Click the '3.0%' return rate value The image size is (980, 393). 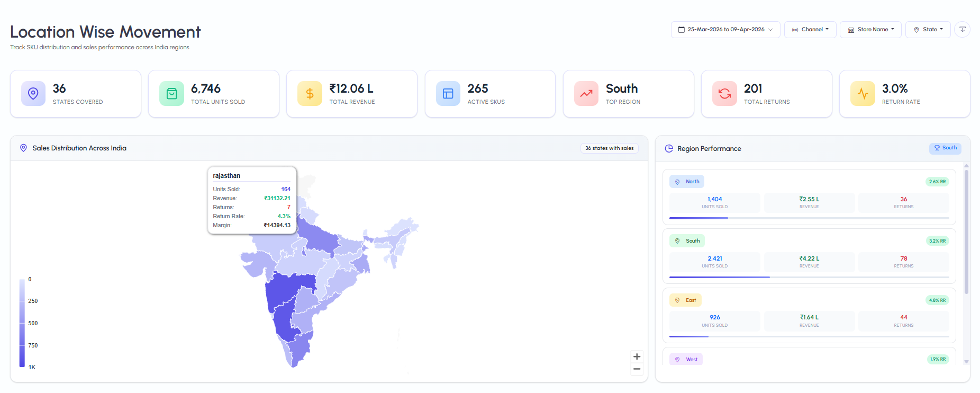point(895,88)
